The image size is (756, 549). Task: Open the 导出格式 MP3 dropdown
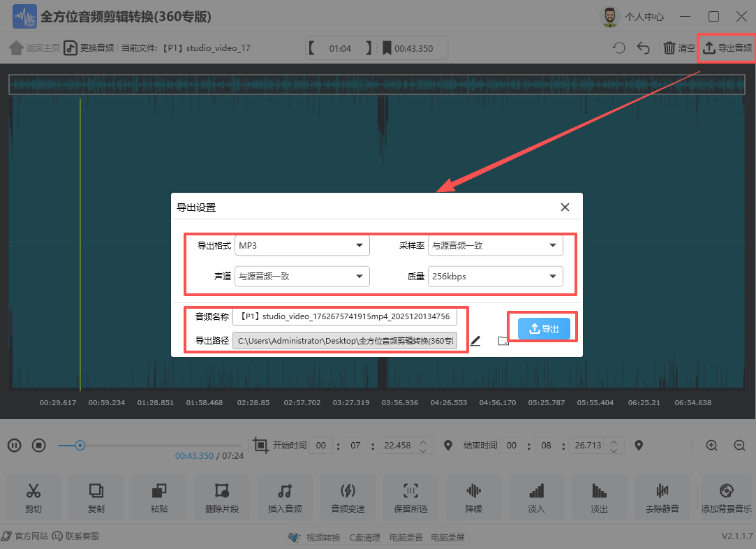pyautogui.click(x=302, y=245)
